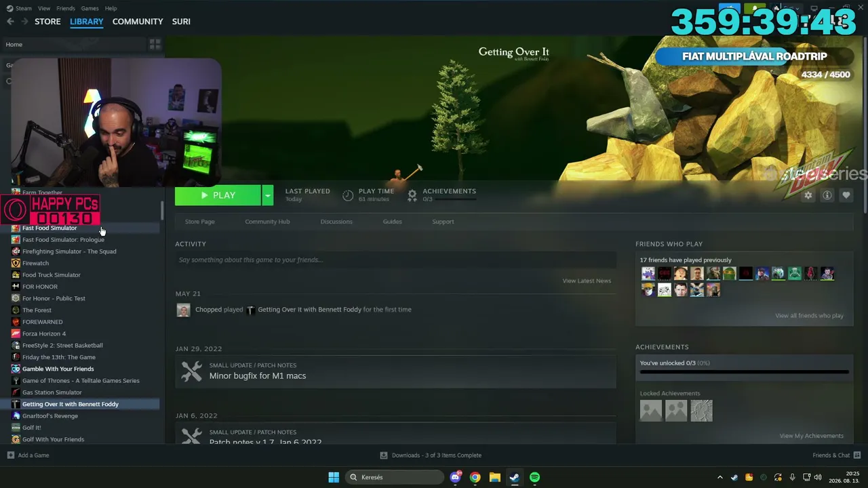Open the Friends menu

(66, 8)
